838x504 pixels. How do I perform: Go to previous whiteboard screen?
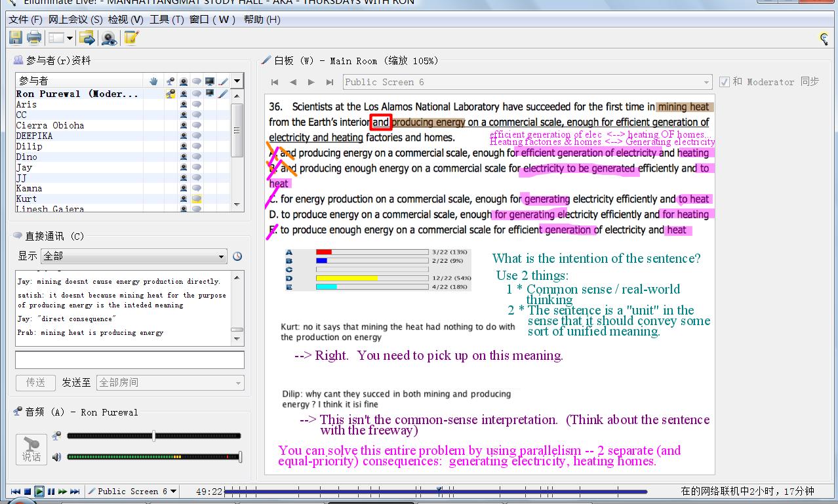293,82
